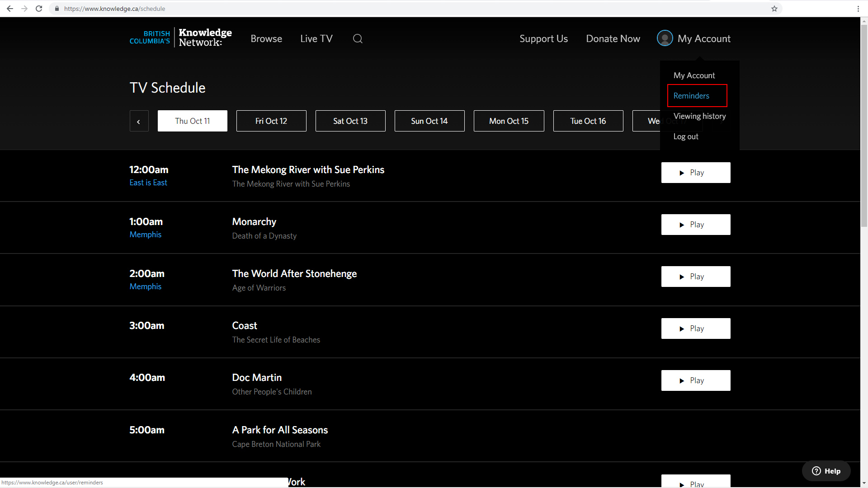Open Chrome three-dot menu
Screen dimensions: 868x488
click(858, 9)
